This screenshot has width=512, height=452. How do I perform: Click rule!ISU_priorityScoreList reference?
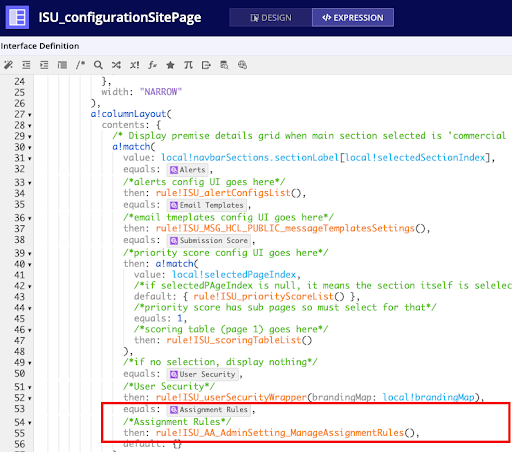coord(263,296)
